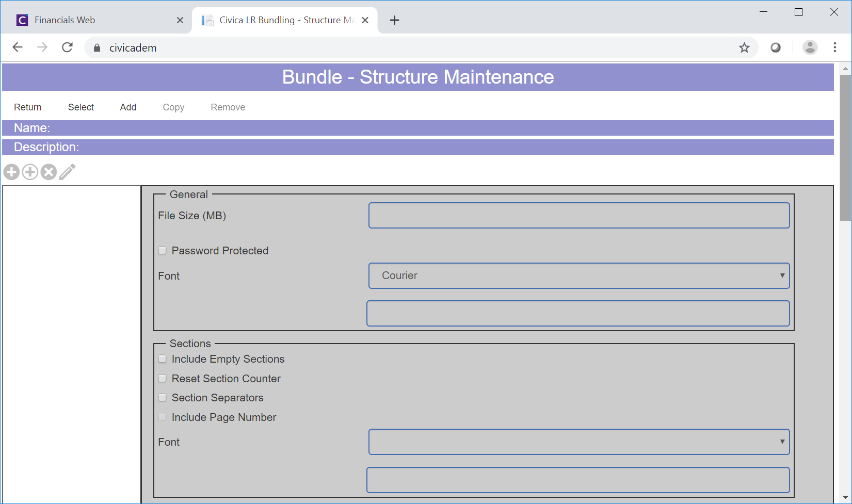
Task: Open the Sections Font dropdown
Action: [x=579, y=442]
